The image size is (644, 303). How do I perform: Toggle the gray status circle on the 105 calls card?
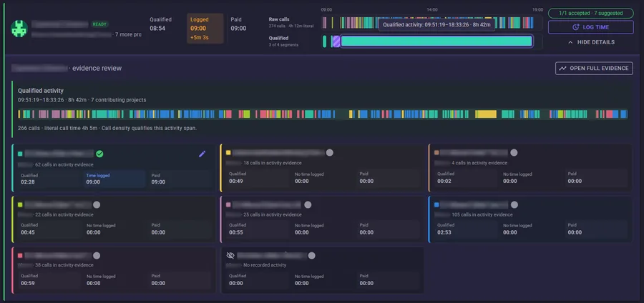pos(514,204)
